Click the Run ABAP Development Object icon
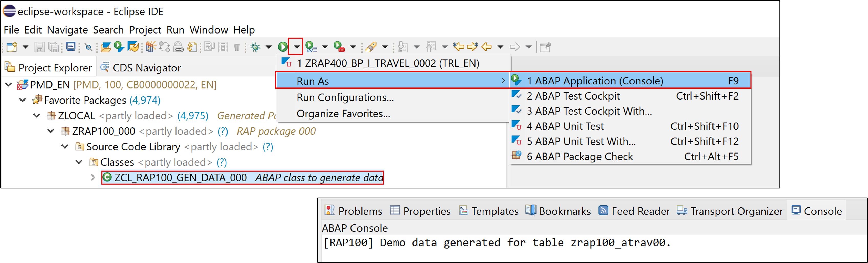 tap(119, 47)
